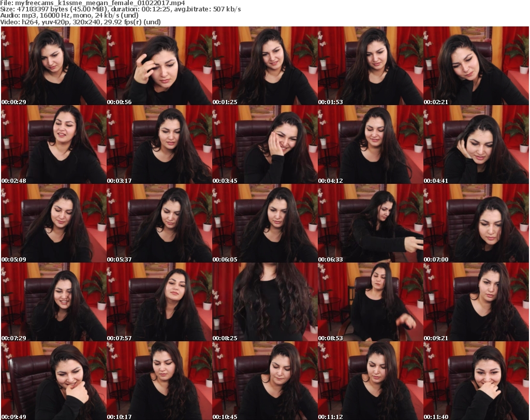Screen dimensions: 530x420
Task: Select the thumbnail stamped 00:00:29
Action: pos(54,66)
